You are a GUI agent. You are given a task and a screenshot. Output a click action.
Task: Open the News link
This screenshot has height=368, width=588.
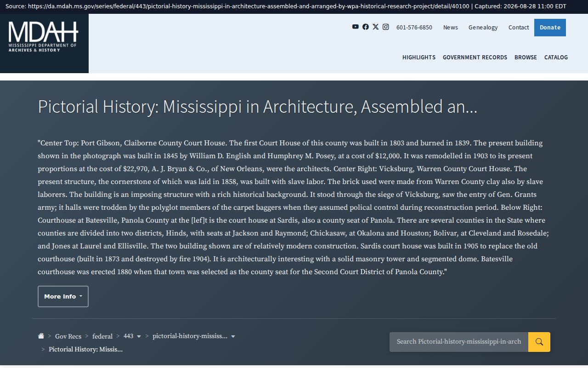(451, 27)
